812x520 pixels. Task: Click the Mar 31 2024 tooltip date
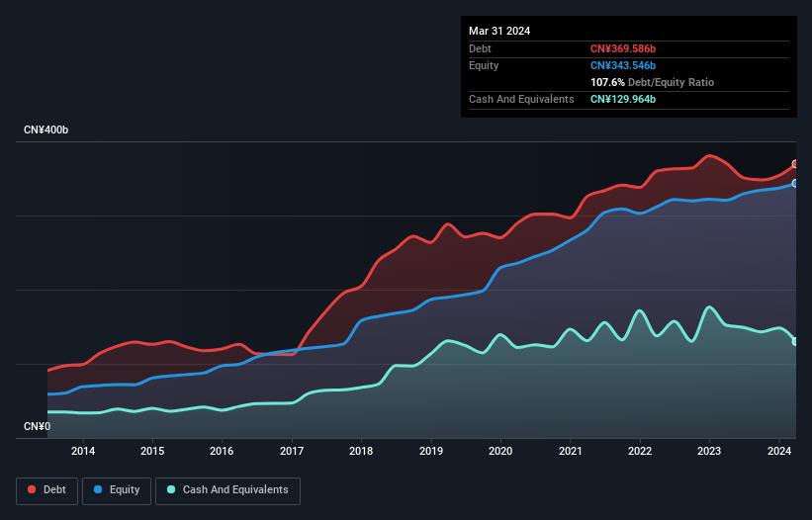499,31
